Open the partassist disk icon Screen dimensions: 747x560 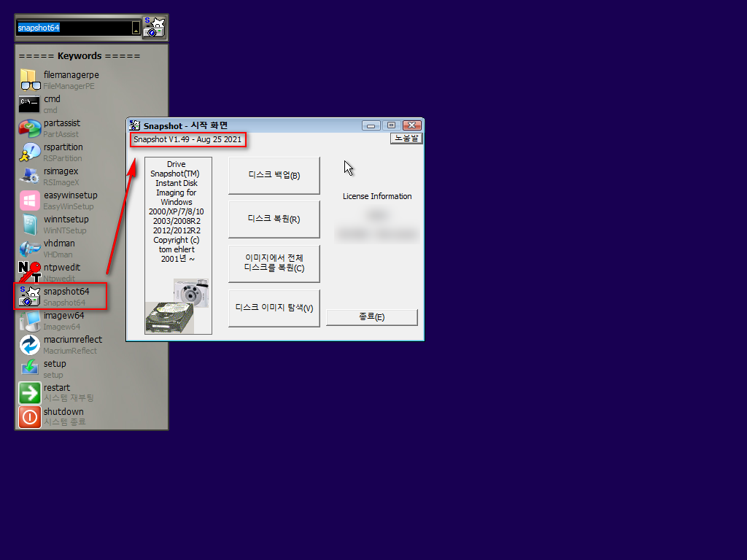[29, 128]
